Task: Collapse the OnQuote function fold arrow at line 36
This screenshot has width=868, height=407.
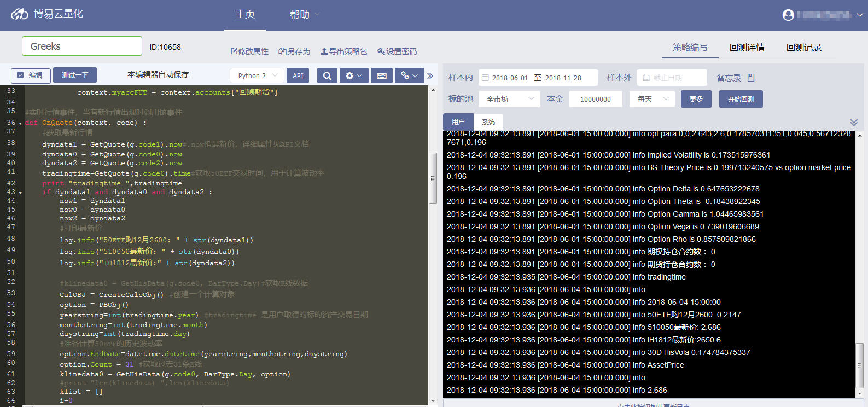Action: 20,124
